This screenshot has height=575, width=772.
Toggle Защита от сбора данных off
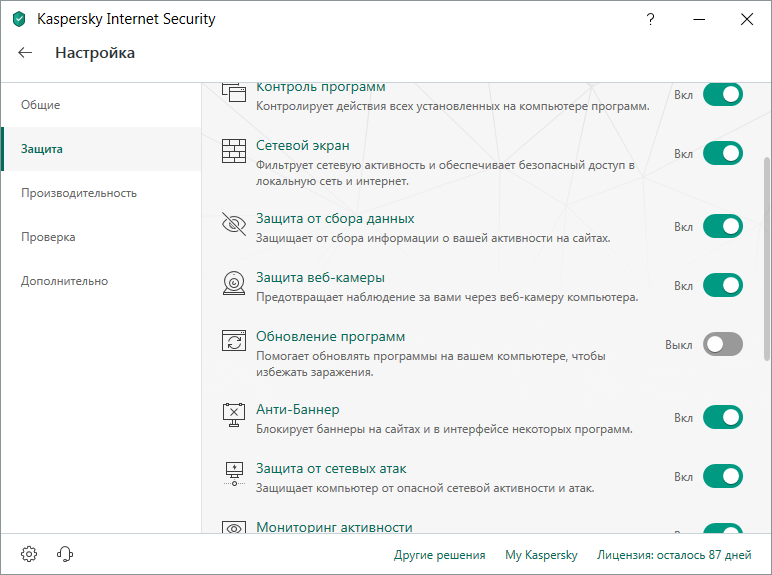[x=723, y=226]
